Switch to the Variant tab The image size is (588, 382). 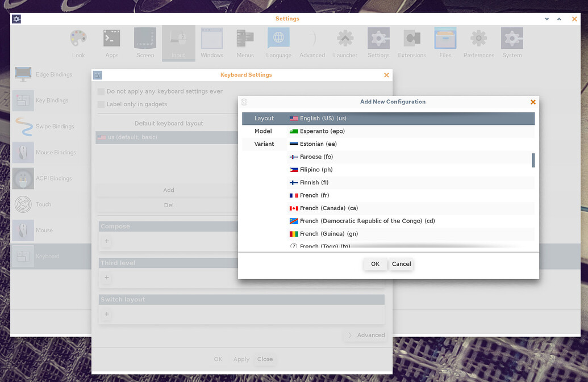point(264,144)
